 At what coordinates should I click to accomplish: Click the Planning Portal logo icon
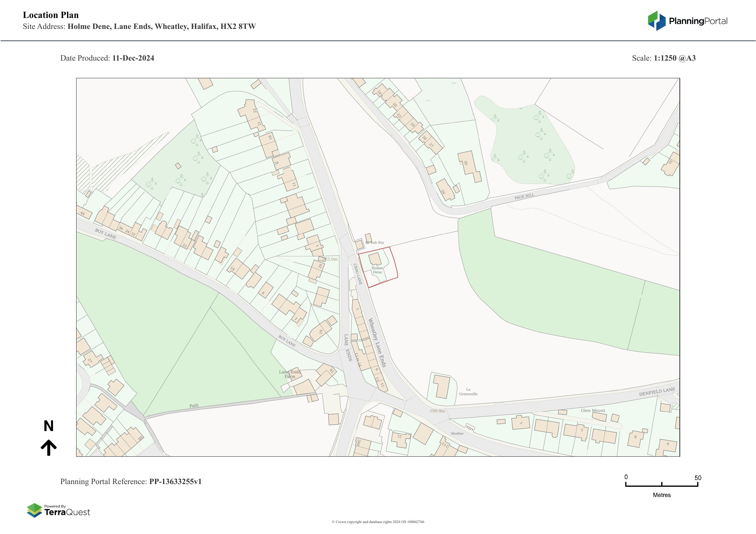657,21
